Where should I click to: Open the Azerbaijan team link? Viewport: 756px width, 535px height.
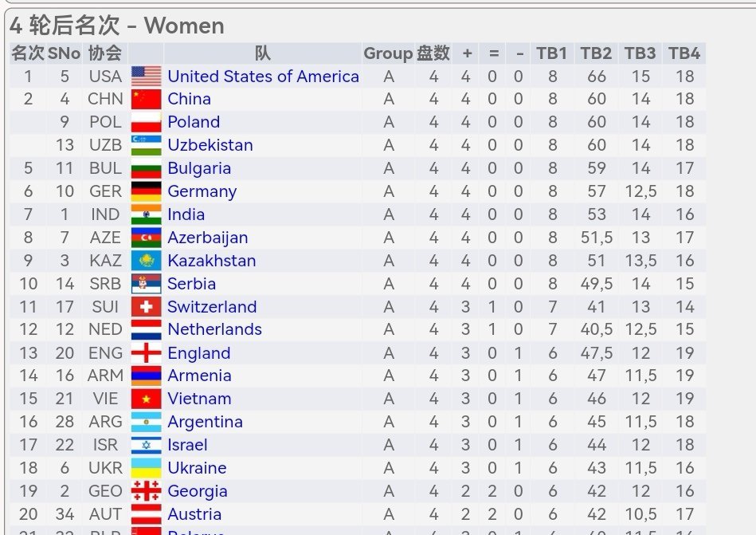pyautogui.click(x=208, y=238)
